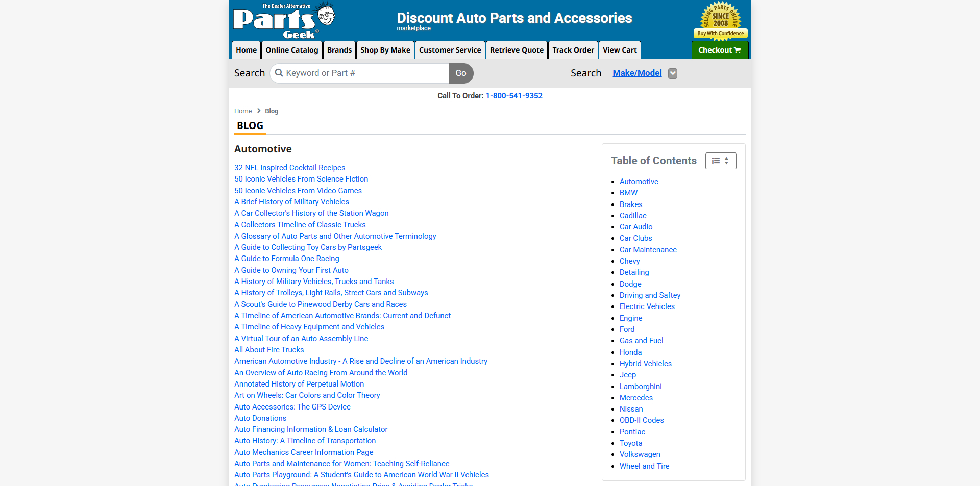Open the Online Catalog tab
The image size is (980, 486).
pyautogui.click(x=292, y=50)
